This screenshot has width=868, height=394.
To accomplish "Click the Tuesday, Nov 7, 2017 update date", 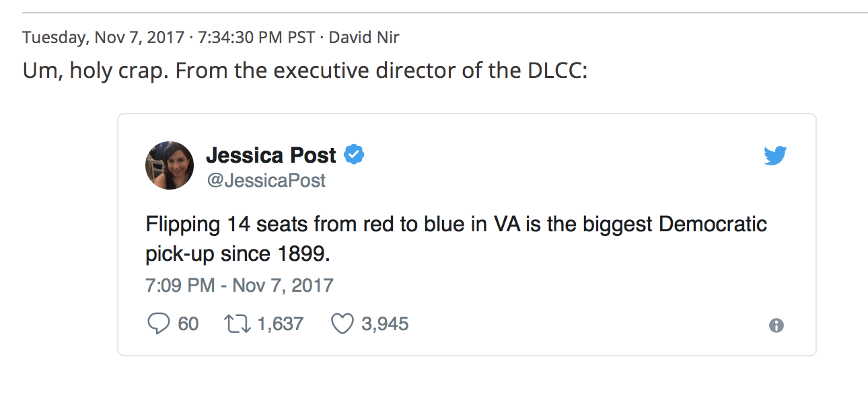I will pyautogui.click(x=104, y=38).
